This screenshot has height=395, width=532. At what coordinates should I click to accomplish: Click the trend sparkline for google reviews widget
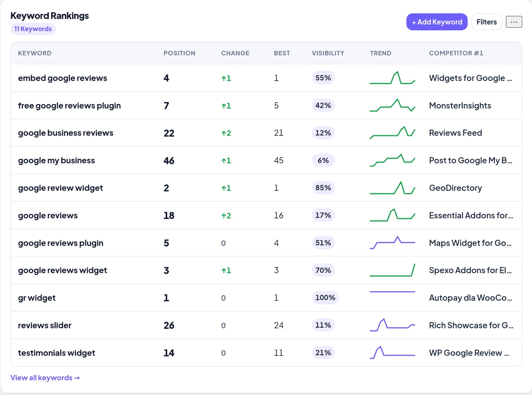pyautogui.click(x=392, y=270)
